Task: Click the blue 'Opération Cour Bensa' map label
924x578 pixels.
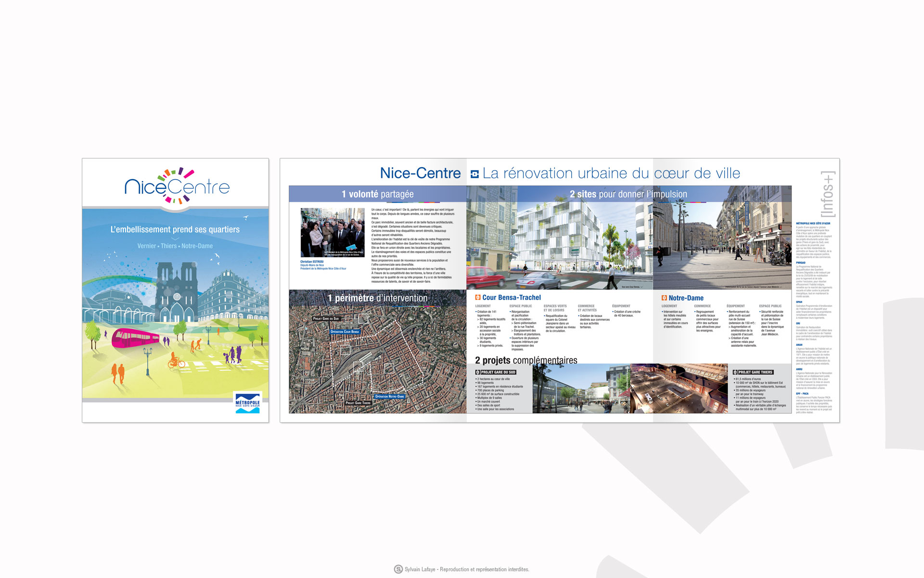Action: coord(345,331)
